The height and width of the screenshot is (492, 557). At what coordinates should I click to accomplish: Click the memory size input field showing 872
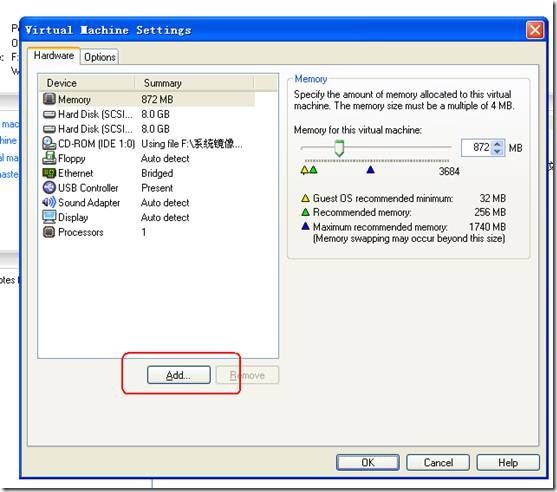pyautogui.click(x=477, y=147)
